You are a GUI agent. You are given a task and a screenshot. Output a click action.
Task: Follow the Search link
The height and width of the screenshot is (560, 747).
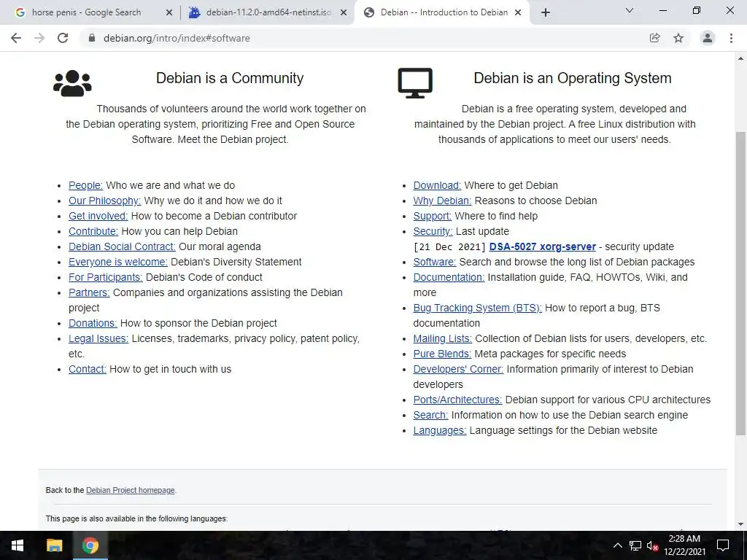tap(430, 415)
